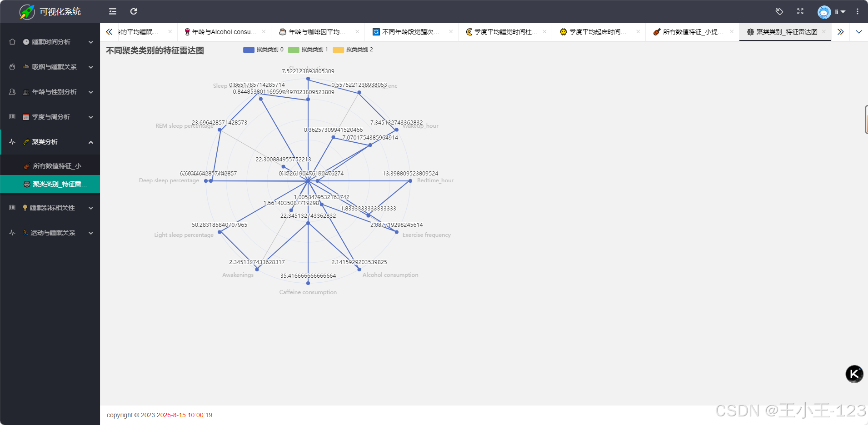This screenshot has height=425, width=868.
Task: Select 聚类类别_特征雷... submenu item
Action: 50,184
